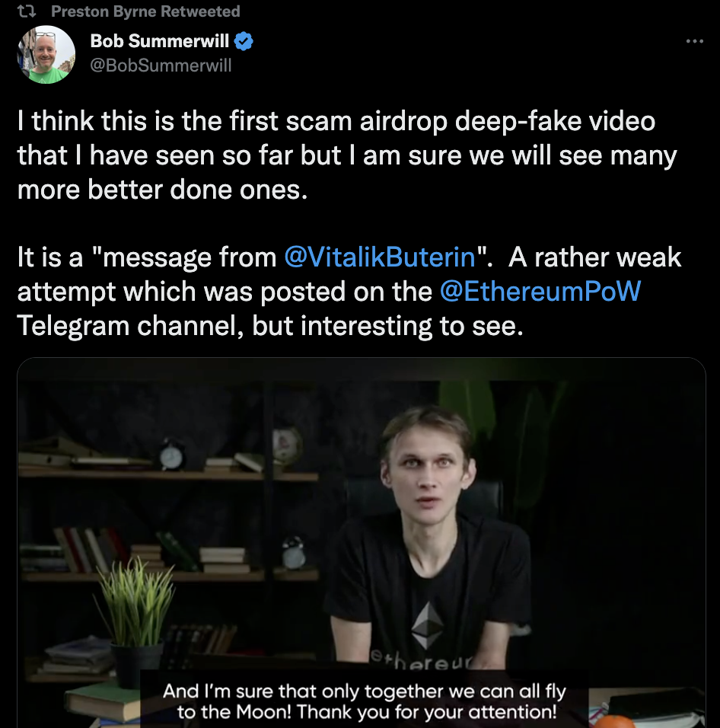Click the blue verified badge
This screenshot has width=720, height=728.
point(244,42)
